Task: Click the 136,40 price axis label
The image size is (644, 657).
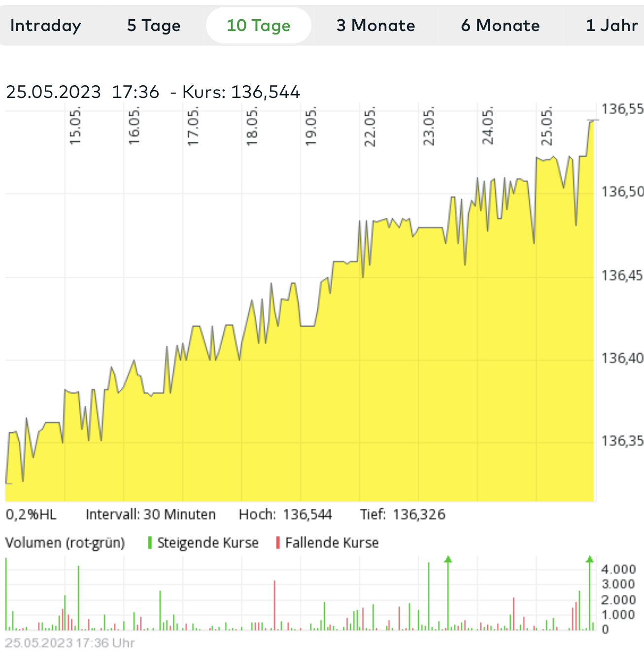Action: click(622, 358)
